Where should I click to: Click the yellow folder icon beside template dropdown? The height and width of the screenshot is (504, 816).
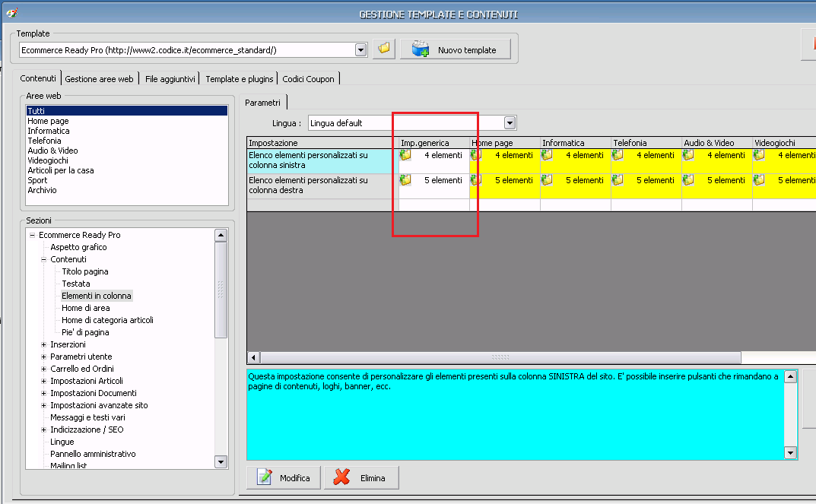[384, 49]
